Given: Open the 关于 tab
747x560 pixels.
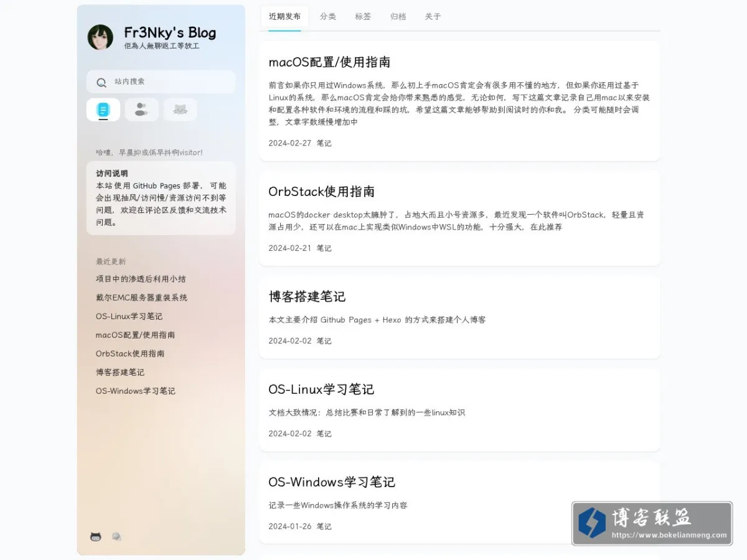Looking at the screenshot, I should [433, 17].
